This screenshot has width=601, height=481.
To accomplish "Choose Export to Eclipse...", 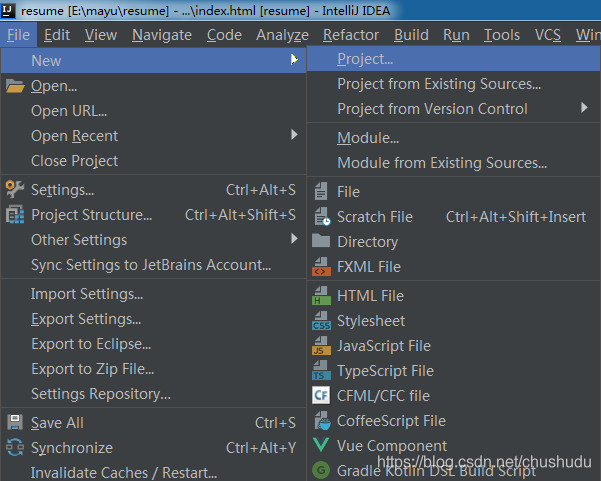I will click(x=153, y=344).
